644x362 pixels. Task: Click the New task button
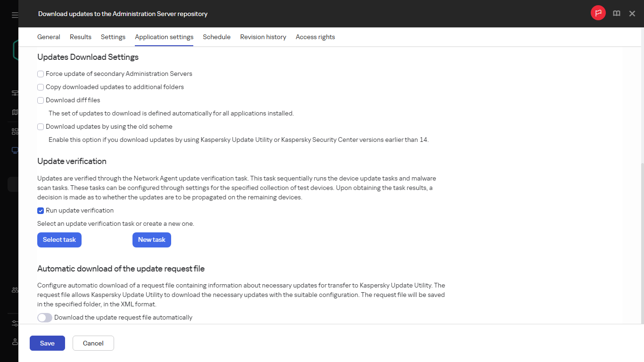pos(151,240)
